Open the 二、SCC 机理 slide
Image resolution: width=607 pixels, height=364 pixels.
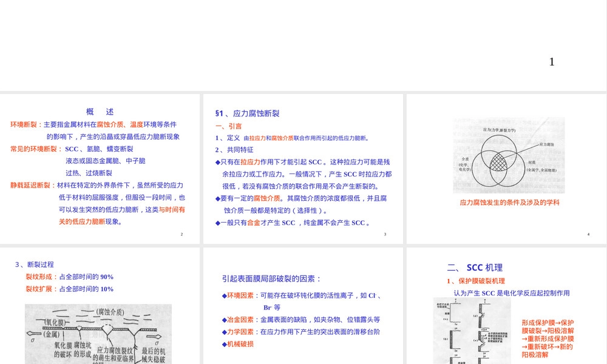506,306
